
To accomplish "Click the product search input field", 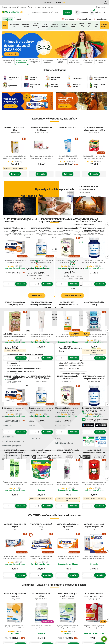I will click(45, 12).
